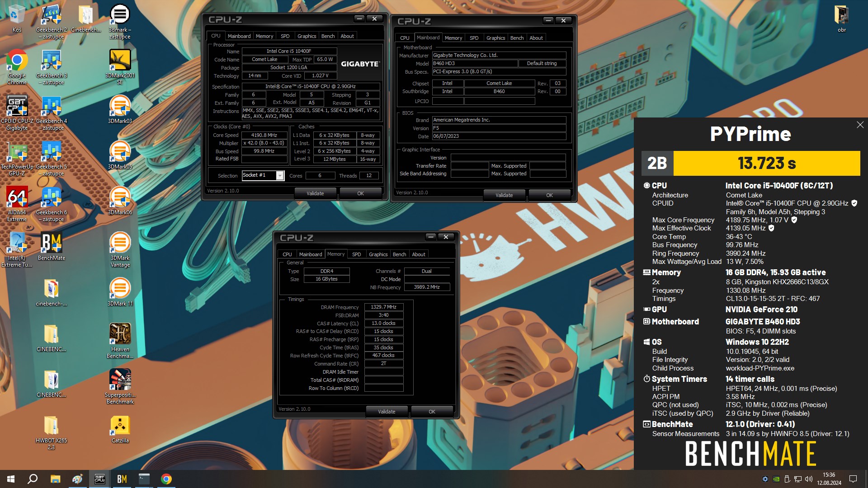Open Geekbench 2 shortcut icon

click(x=52, y=22)
